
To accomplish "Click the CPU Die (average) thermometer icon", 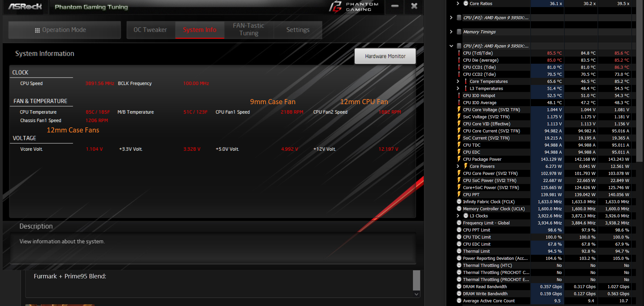I will pos(459,60).
